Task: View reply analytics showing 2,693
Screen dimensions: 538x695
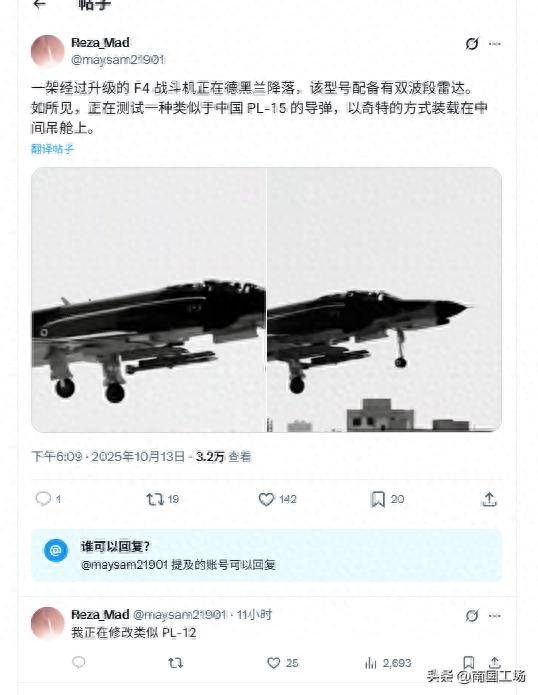Action: coord(388,663)
